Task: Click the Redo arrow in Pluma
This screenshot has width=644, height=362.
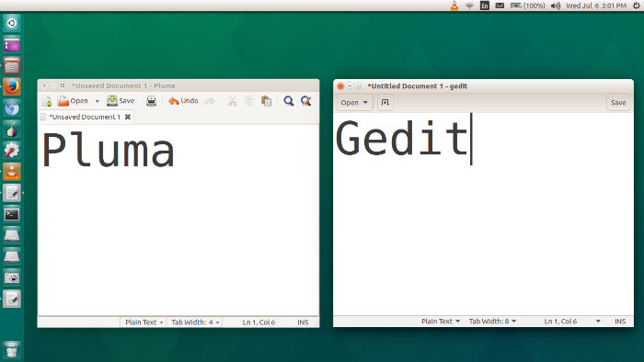Action: 210,101
